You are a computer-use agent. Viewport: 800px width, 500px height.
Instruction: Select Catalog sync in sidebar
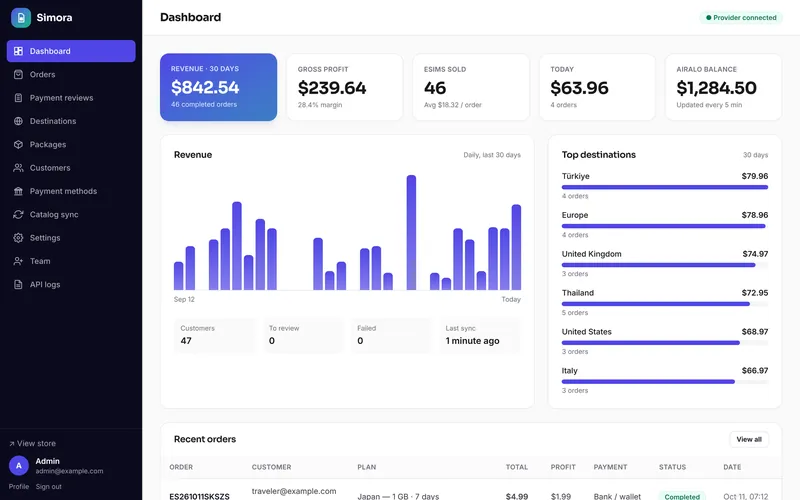click(71, 215)
